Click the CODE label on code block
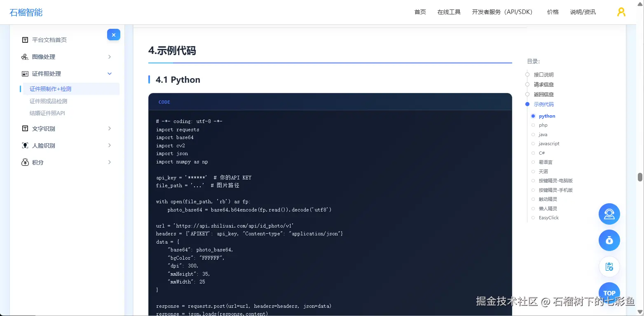644x316 pixels. point(164,102)
